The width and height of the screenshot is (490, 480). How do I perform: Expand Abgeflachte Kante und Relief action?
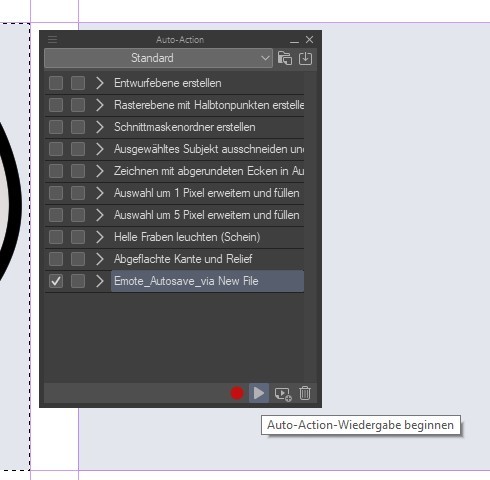coord(99,259)
